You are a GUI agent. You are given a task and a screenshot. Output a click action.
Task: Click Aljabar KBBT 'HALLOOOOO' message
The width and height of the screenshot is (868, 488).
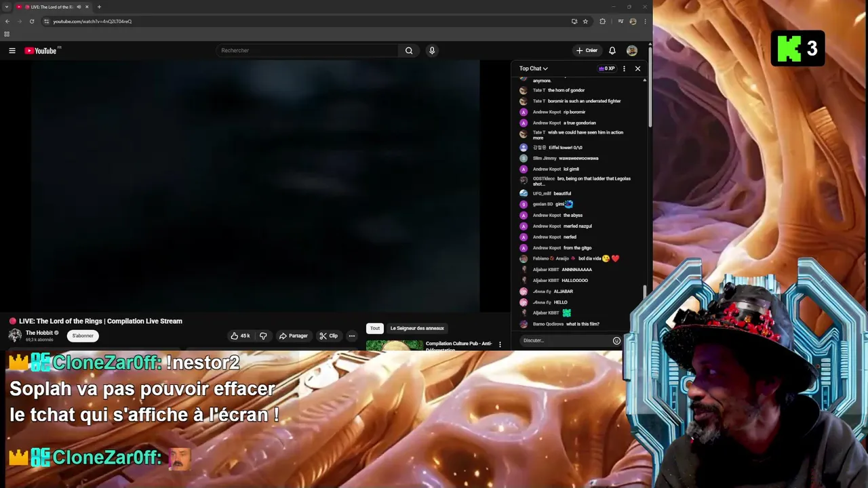575,281
